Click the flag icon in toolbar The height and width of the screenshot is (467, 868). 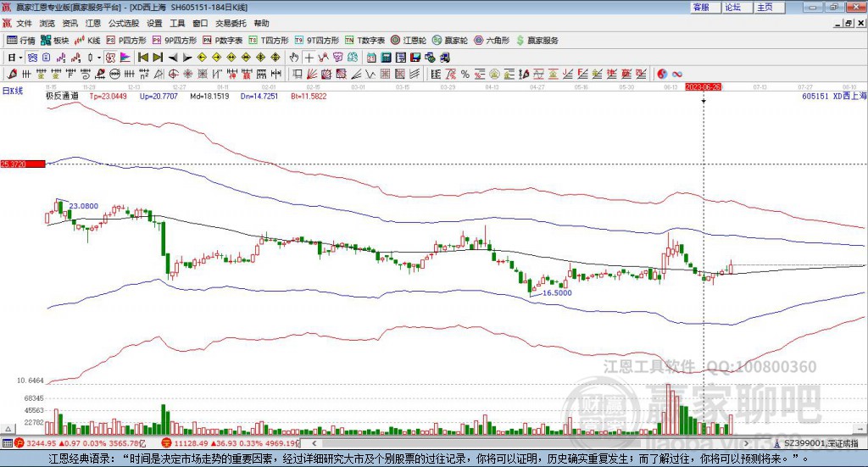pos(125,58)
